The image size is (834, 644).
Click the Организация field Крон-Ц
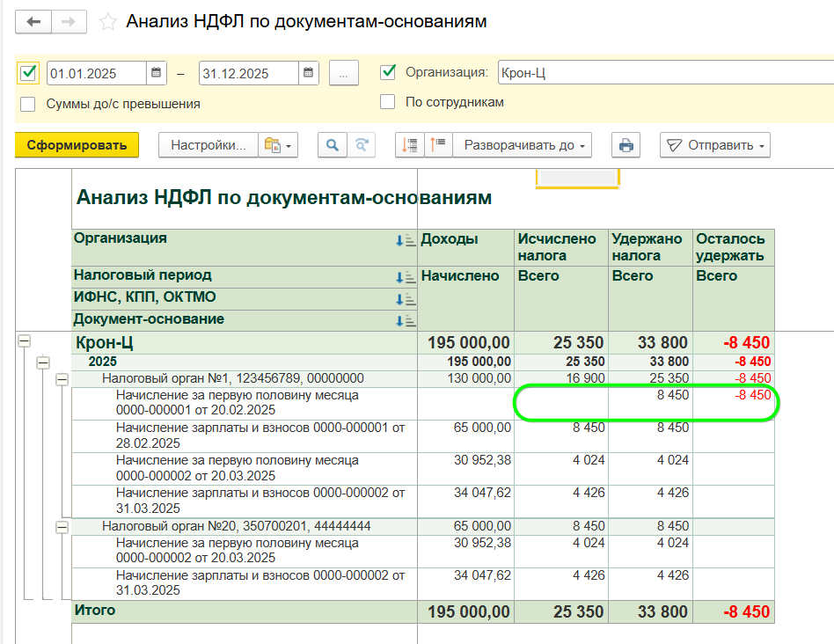tap(666, 72)
